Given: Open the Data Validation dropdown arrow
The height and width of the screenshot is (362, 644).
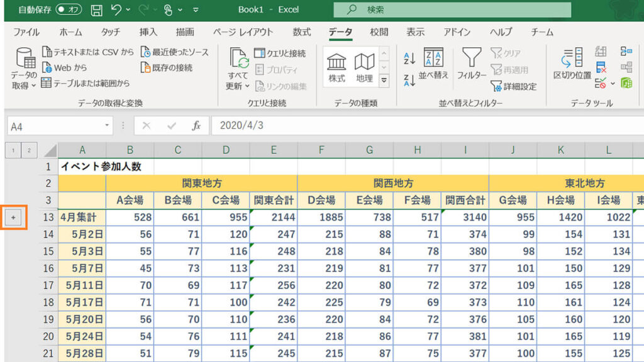Looking at the screenshot, I should [x=613, y=84].
